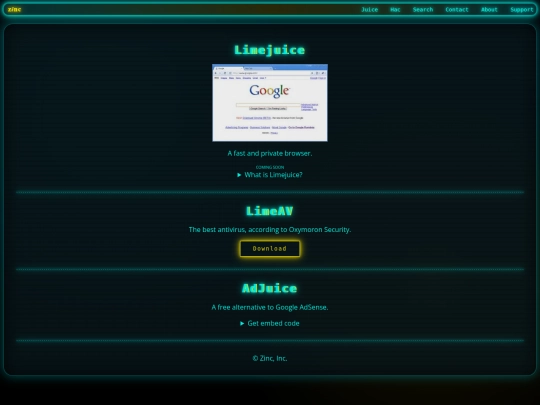Click 'A fast and private browser.' text
This screenshot has width=540, height=405.
(x=270, y=154)
